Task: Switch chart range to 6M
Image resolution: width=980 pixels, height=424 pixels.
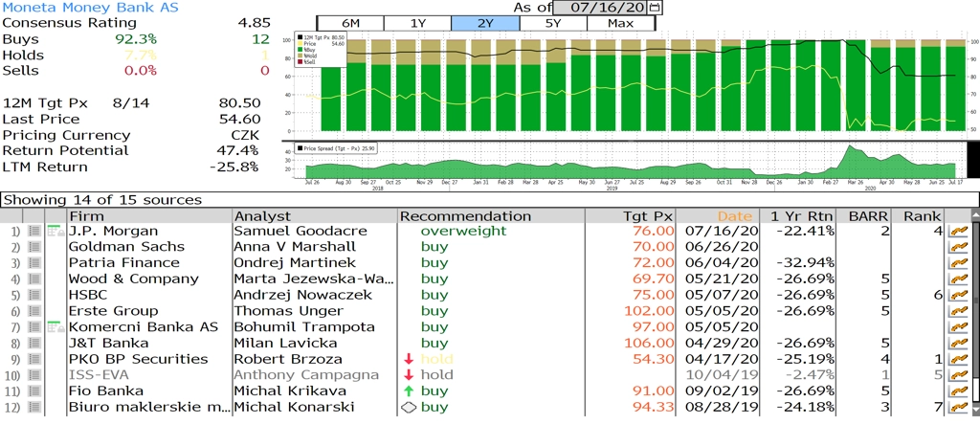Action: coord(350,23)
